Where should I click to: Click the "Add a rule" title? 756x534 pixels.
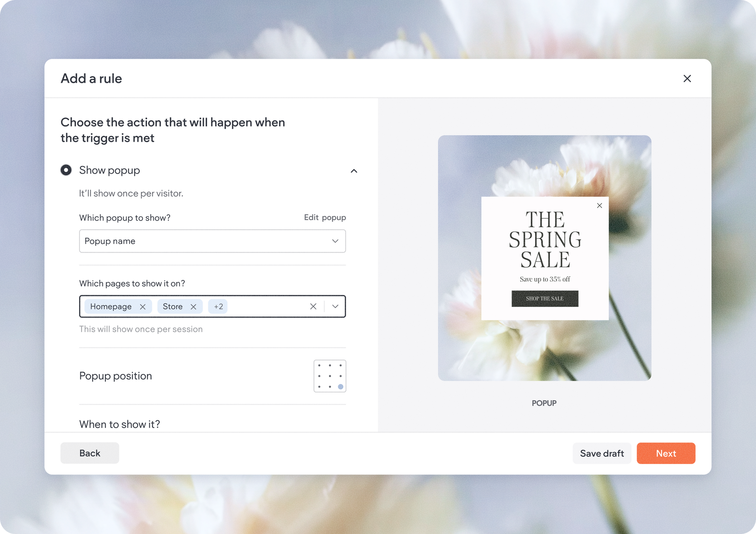point(91,78)
